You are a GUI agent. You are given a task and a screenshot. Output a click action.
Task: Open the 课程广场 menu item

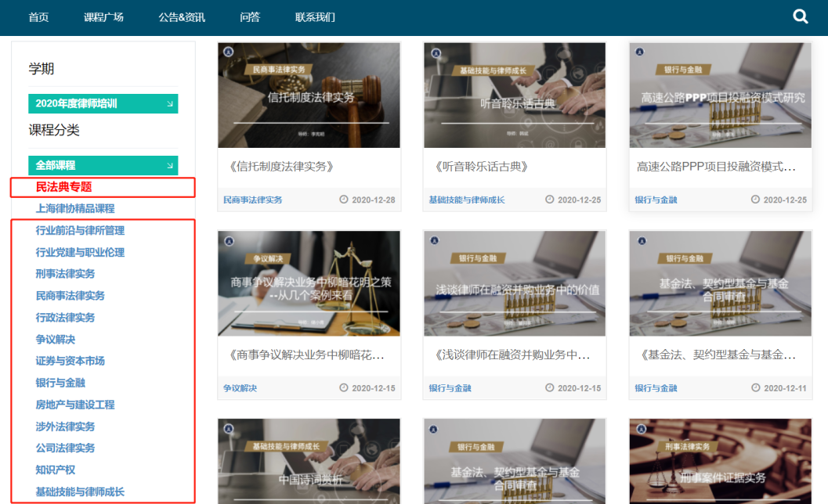coord(103,17)
